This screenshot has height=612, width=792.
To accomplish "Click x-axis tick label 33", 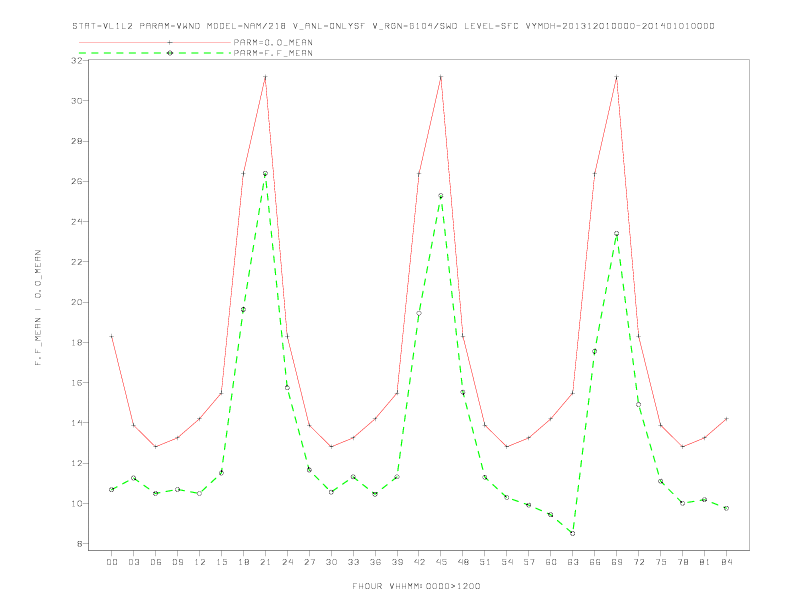I will (353, 562).
